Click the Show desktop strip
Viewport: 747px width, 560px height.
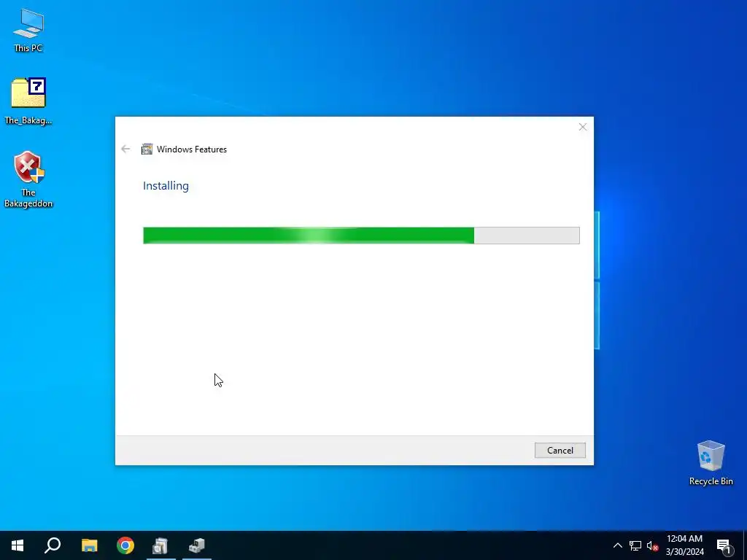tap(745, 545)
